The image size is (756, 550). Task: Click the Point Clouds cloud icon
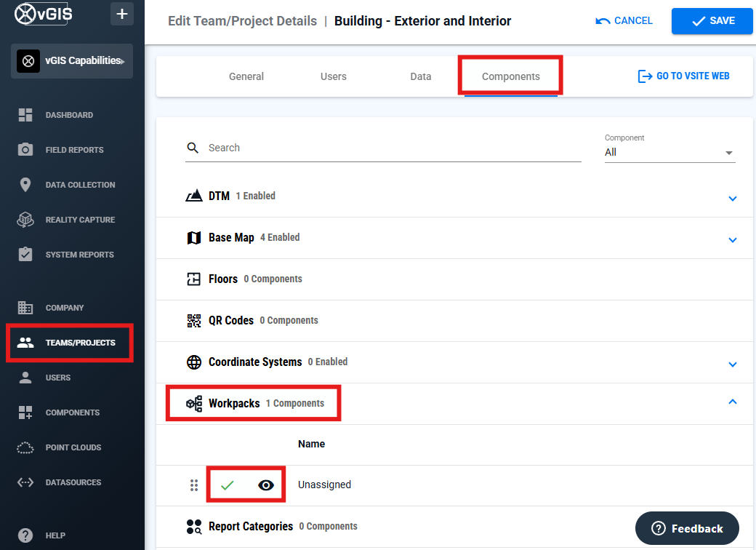tap(25, 447)
